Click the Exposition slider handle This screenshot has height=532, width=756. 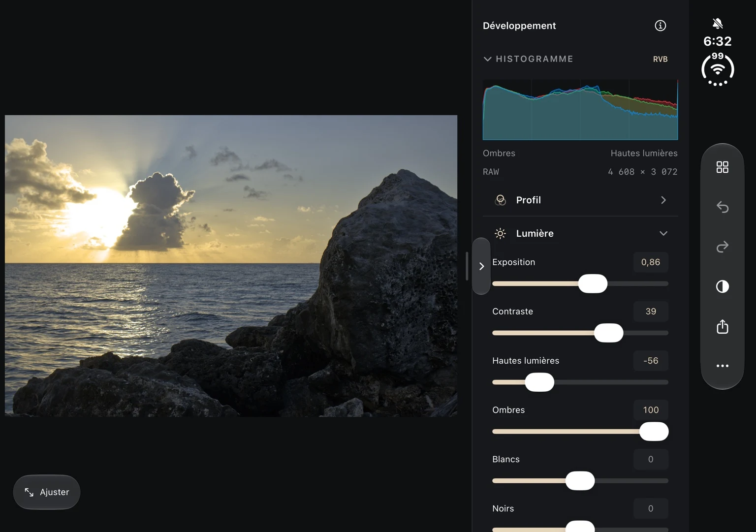[x=593, y=284]
